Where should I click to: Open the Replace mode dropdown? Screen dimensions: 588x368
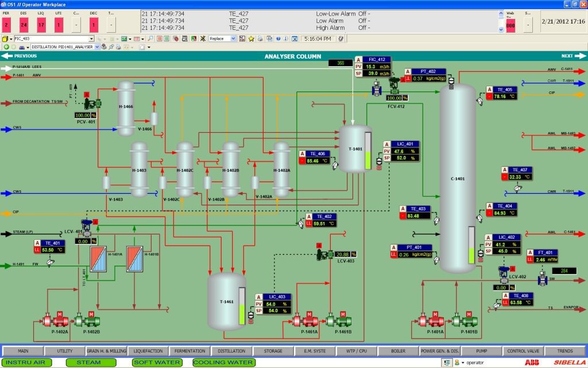(x=233, y=39)
